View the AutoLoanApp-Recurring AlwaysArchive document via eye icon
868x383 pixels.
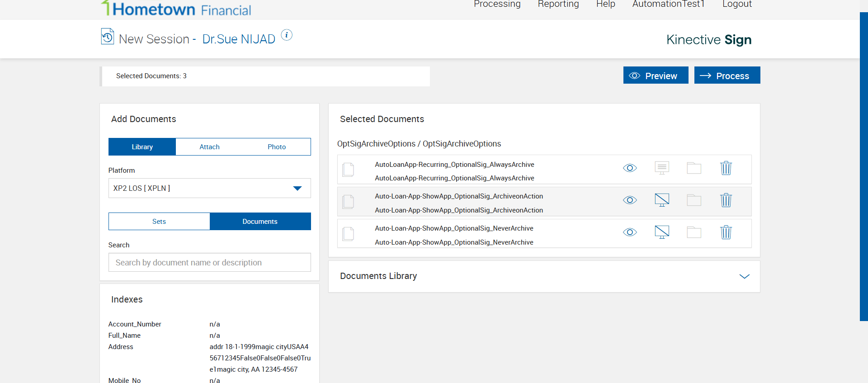[x=630, y=168]
